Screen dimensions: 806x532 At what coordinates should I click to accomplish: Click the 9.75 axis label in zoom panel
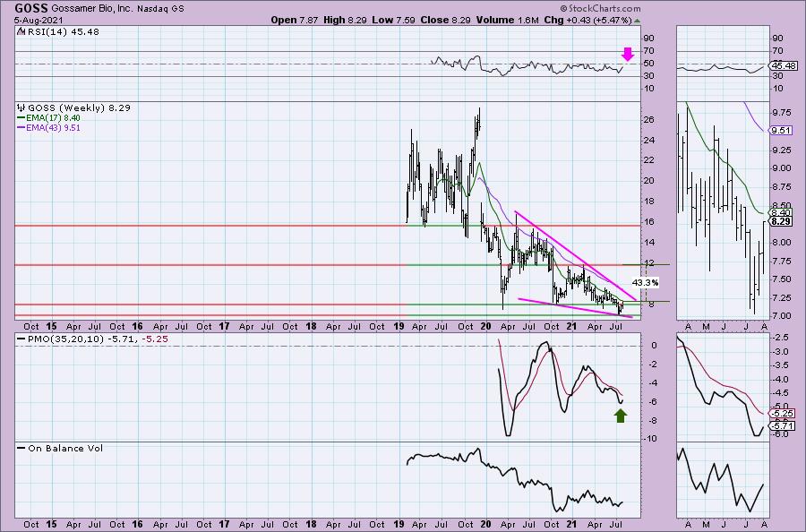(781, 113)
